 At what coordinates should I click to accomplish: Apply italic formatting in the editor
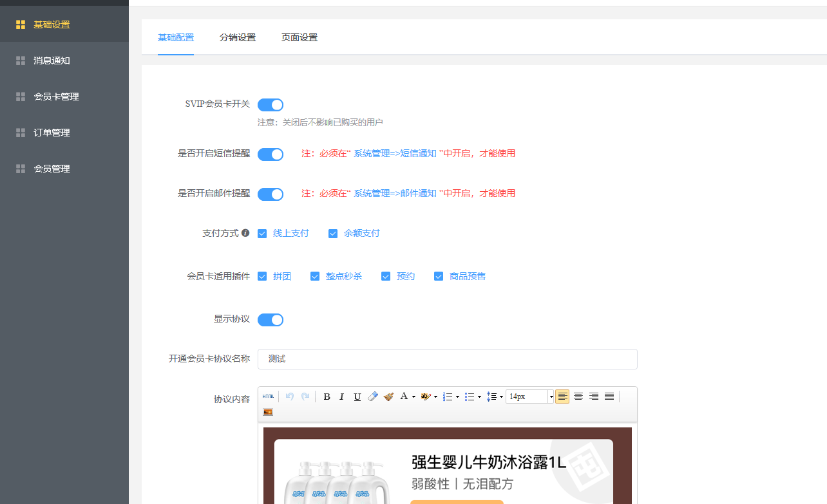[342, 397]
